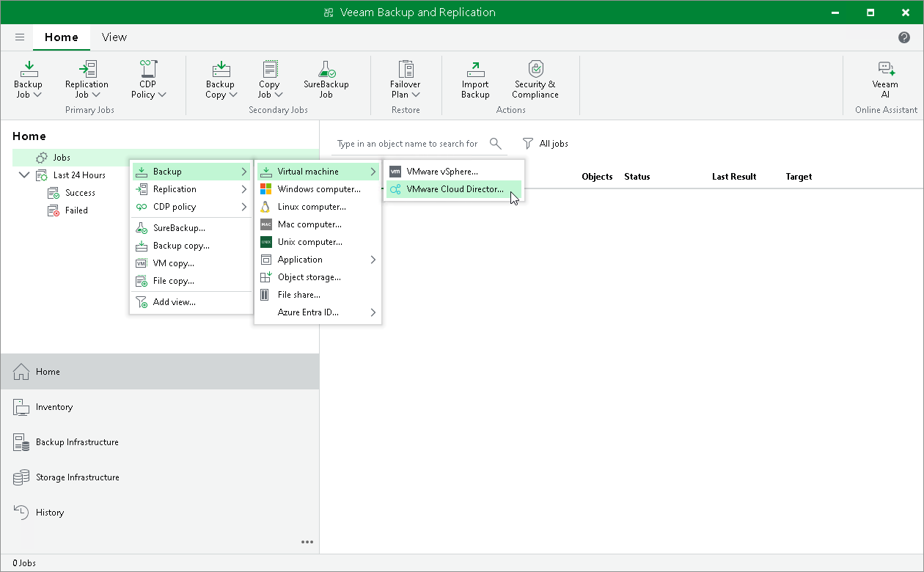Open the Backup Infrastructure pane
Screen dimensions: 924x572
[x=160, y=442]
